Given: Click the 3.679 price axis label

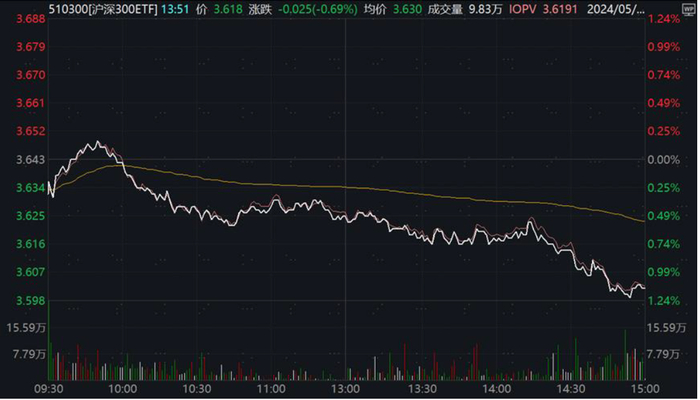Looking at the screenshot, I should coord(31,47).
